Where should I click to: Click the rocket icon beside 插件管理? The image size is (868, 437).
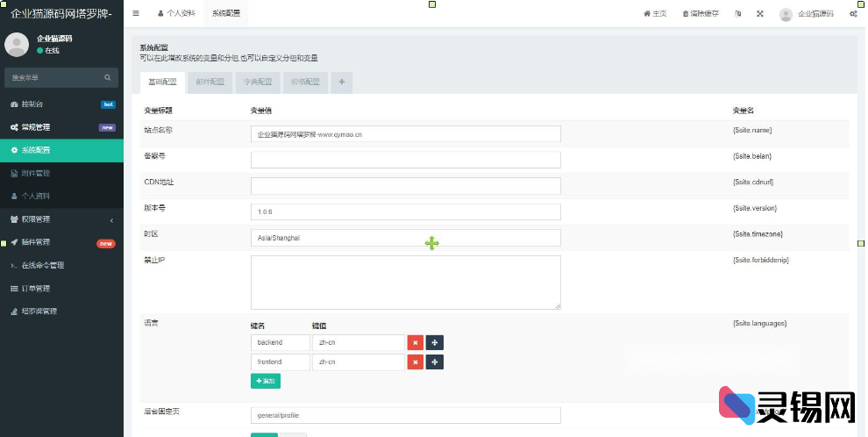[14, 242]
